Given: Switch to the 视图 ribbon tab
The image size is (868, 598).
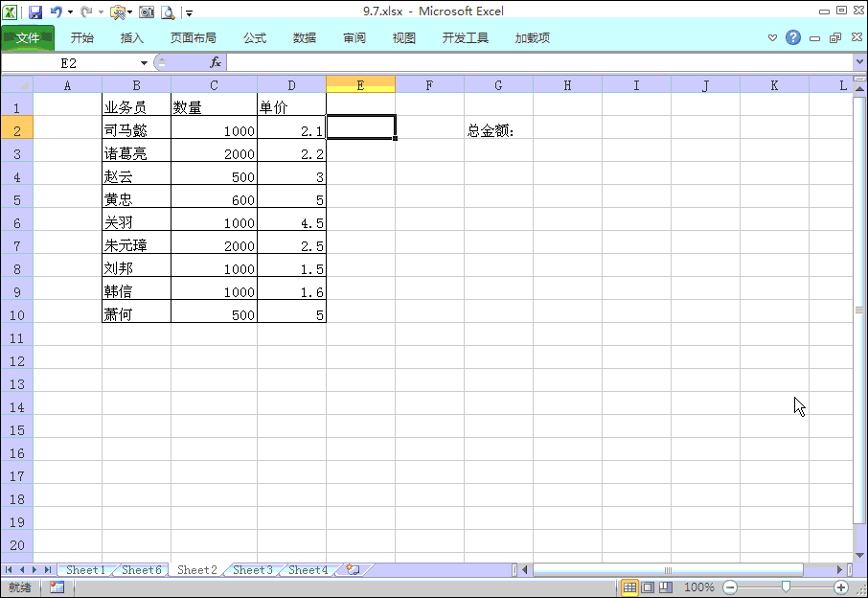Looking at the screenshot, I should click(404, 37).
